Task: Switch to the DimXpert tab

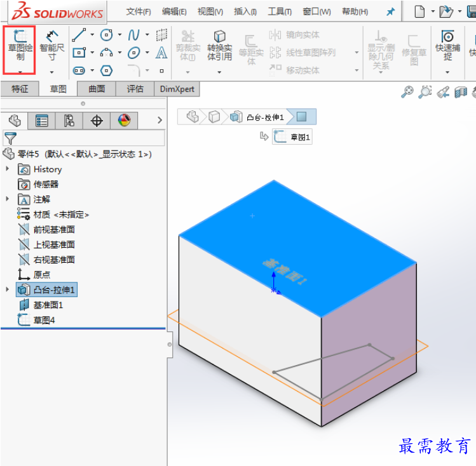Action: pos(177,89)
